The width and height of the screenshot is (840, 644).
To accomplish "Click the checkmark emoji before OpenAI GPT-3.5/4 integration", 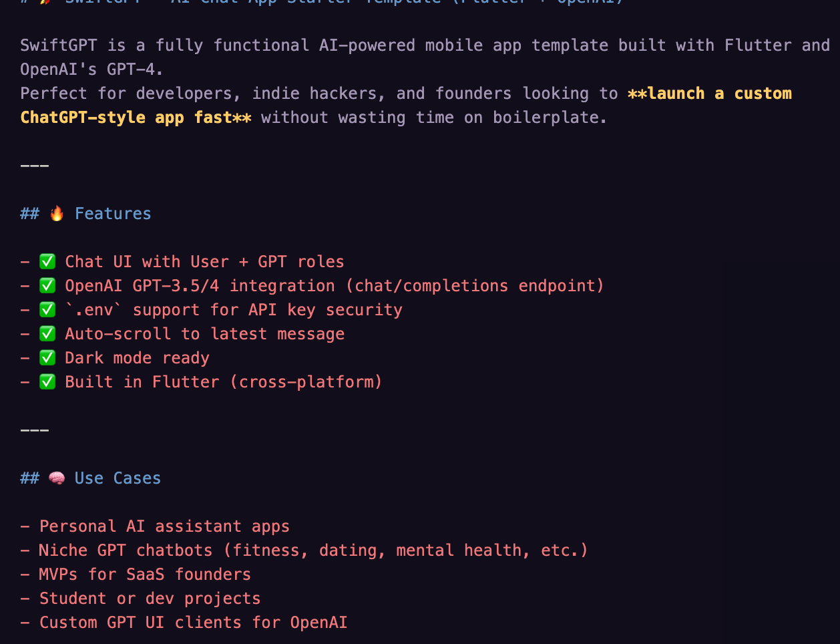I will (x=47, y=286).
